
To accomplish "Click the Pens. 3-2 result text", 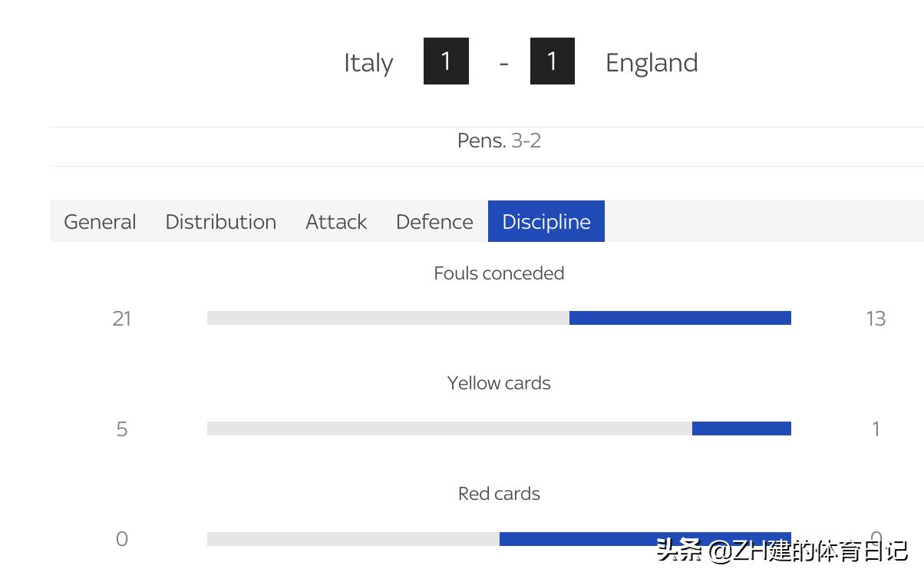I will pos(499,141).
